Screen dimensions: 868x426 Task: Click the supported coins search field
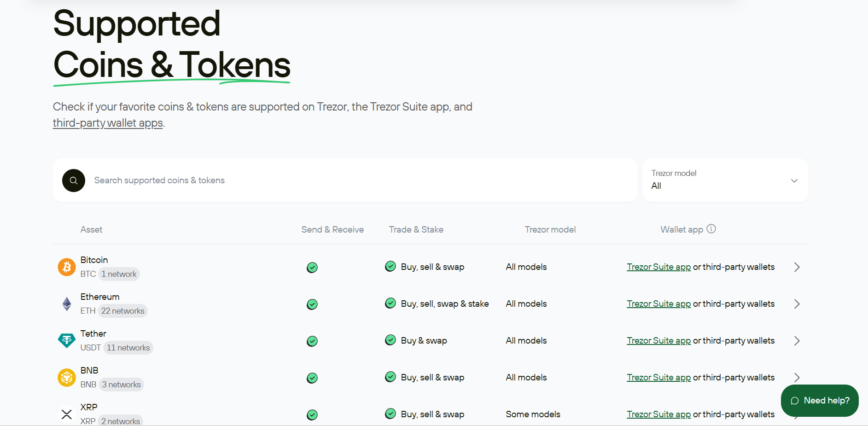[322, 180]
